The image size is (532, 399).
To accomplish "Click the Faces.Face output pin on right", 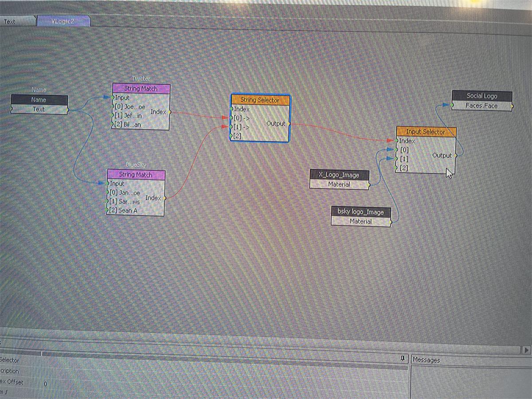I will (x=512, y=106).
